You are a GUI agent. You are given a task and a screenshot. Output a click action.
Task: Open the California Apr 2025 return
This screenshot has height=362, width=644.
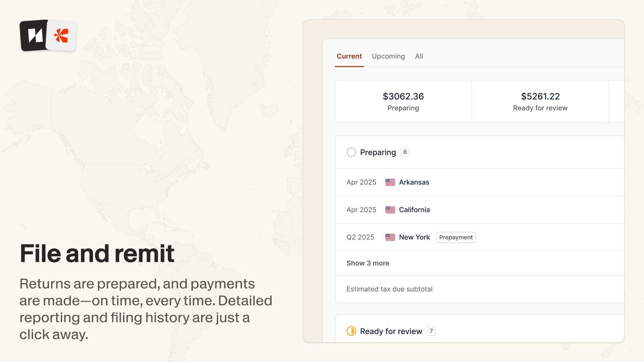pos(414,210)
